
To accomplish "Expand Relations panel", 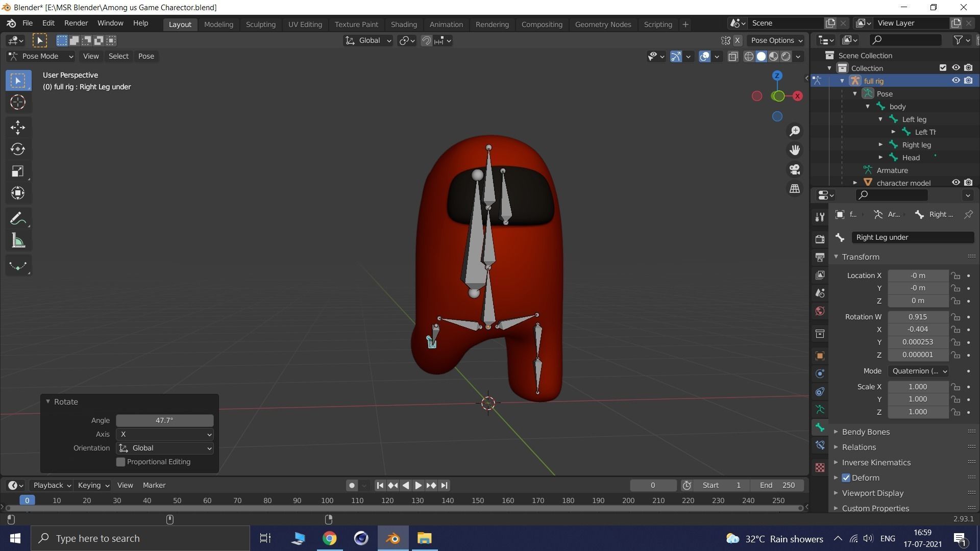I will [x=859, y=447].
